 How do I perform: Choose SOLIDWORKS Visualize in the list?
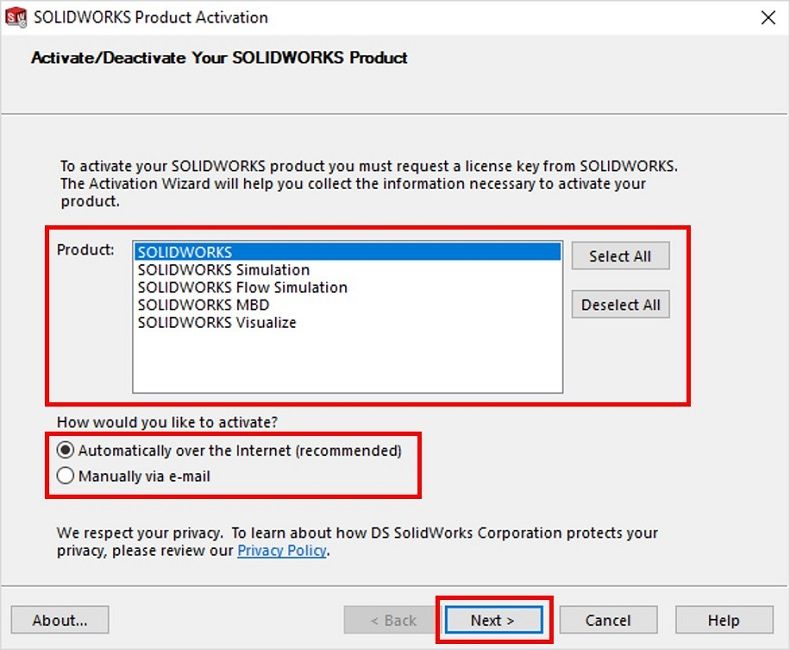[217, 323]
